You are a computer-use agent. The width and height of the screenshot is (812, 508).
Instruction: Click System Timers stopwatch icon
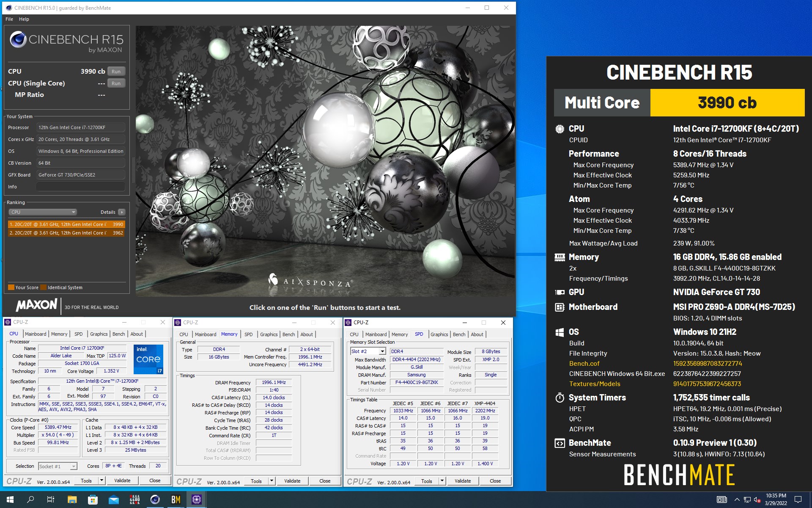click(560, 398)
